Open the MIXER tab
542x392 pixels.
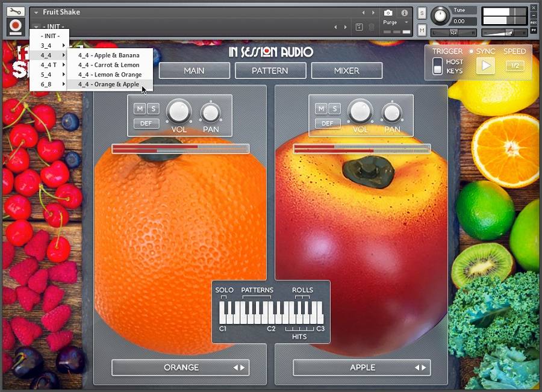tap(346, 70)
